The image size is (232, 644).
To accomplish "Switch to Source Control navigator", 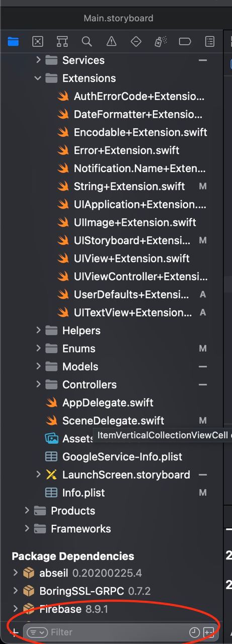I will point(38,42).
